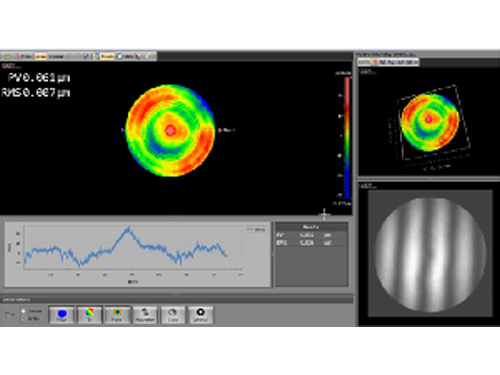The image size is (500, 375).
Task: Select the lower radio button in bottom panel
Action: tap(23, 318)
